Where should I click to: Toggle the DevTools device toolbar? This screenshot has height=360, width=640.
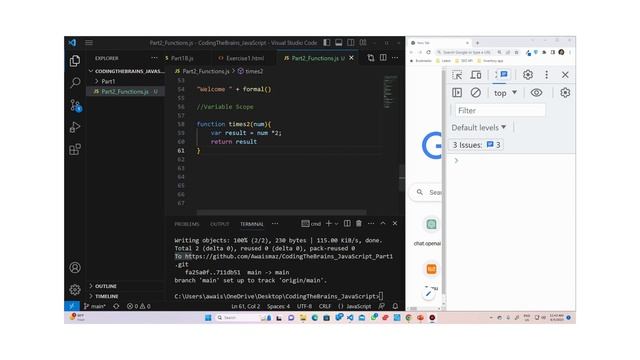point(476,75)
